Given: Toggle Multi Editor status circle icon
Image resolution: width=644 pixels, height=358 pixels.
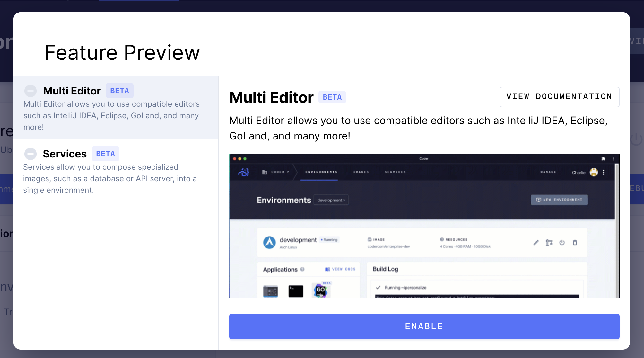Looking at the screenshot, I should coord(30,91).
